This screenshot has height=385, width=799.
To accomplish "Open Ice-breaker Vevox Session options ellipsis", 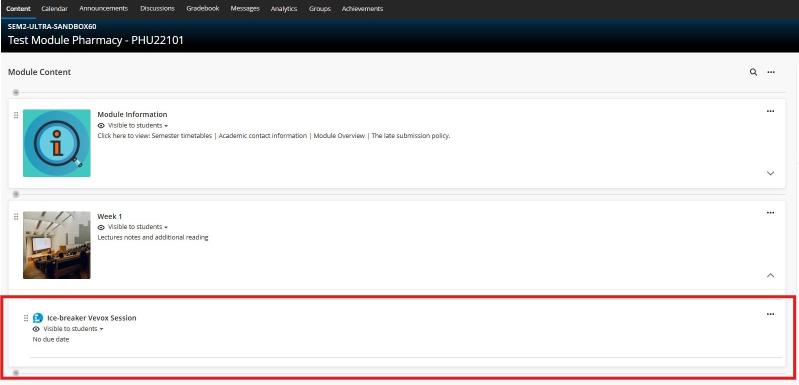I will [x=770, y=314].
